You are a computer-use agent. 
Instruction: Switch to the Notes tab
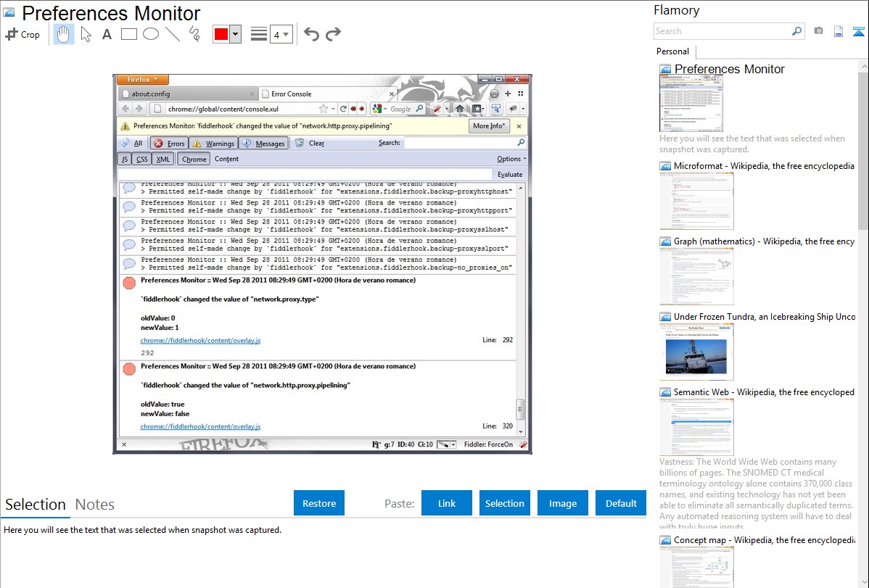tap(95, 505)
